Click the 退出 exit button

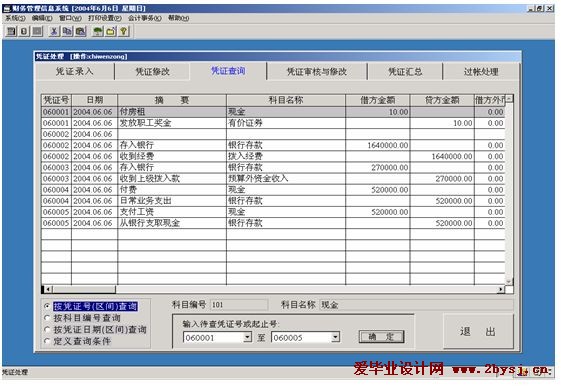(x=478, y=332)
